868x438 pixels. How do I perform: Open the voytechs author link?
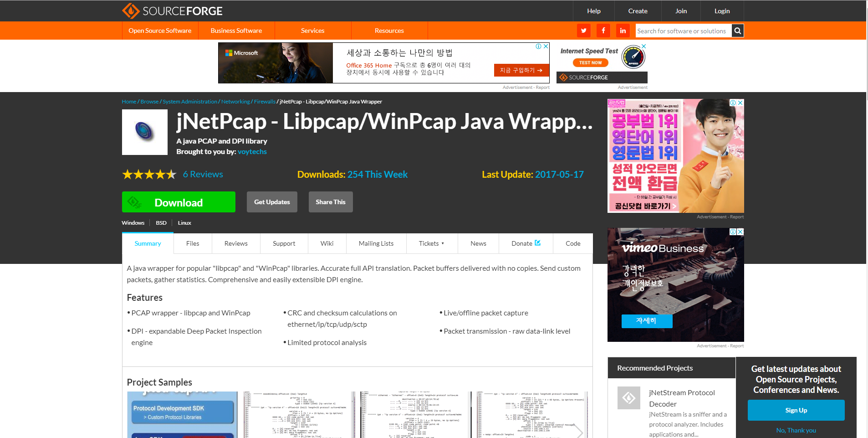(x=252, y=152)
